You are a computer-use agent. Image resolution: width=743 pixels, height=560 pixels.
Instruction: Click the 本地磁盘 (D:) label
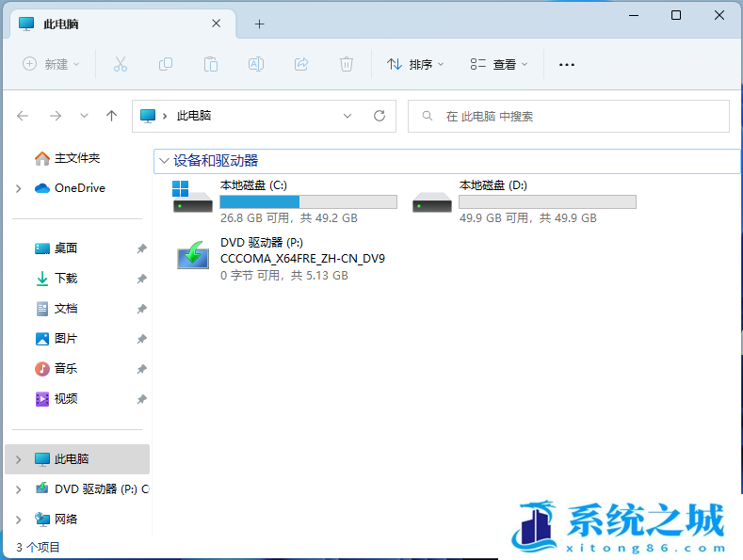click(x=493, y=185)
